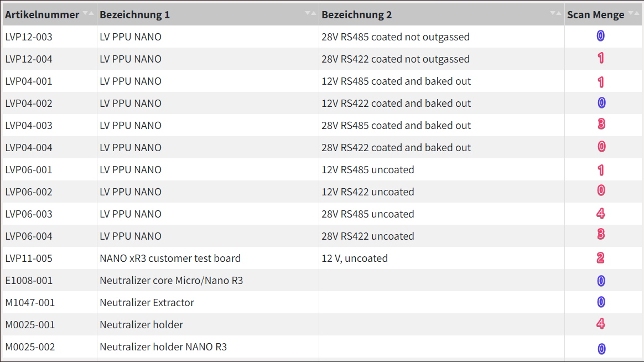Select article number LVP04-001 cell

pos(29,81)
